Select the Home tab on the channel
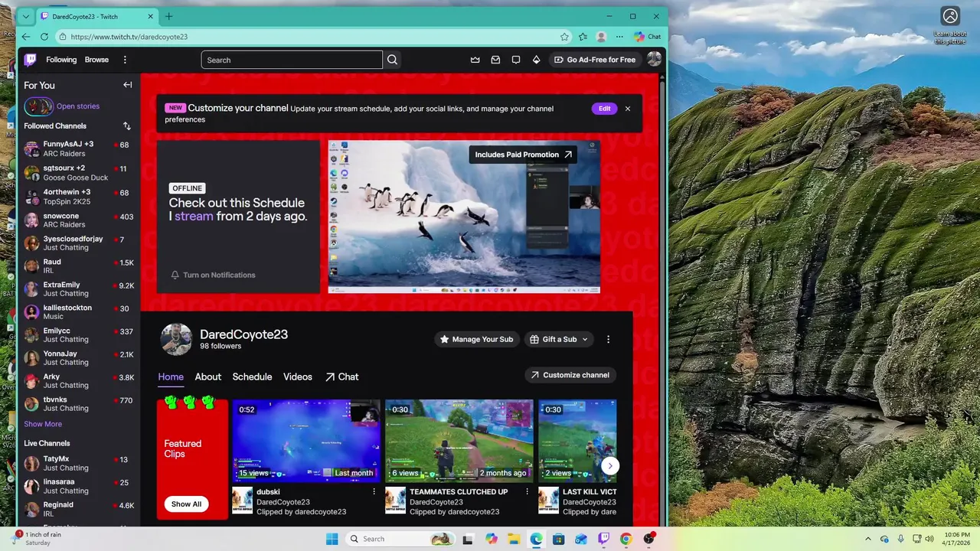The image size is (980, 551). click(x=171, y=377)
